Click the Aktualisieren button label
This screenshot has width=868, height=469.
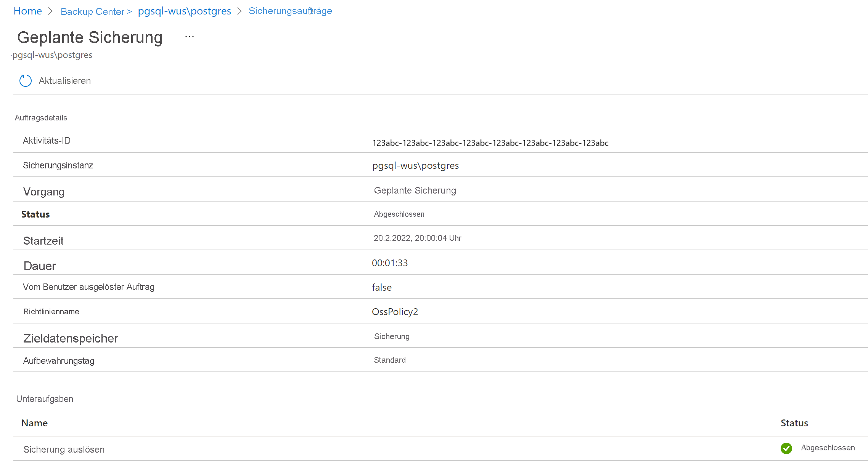pyautogui.click(x=64, y=81)
